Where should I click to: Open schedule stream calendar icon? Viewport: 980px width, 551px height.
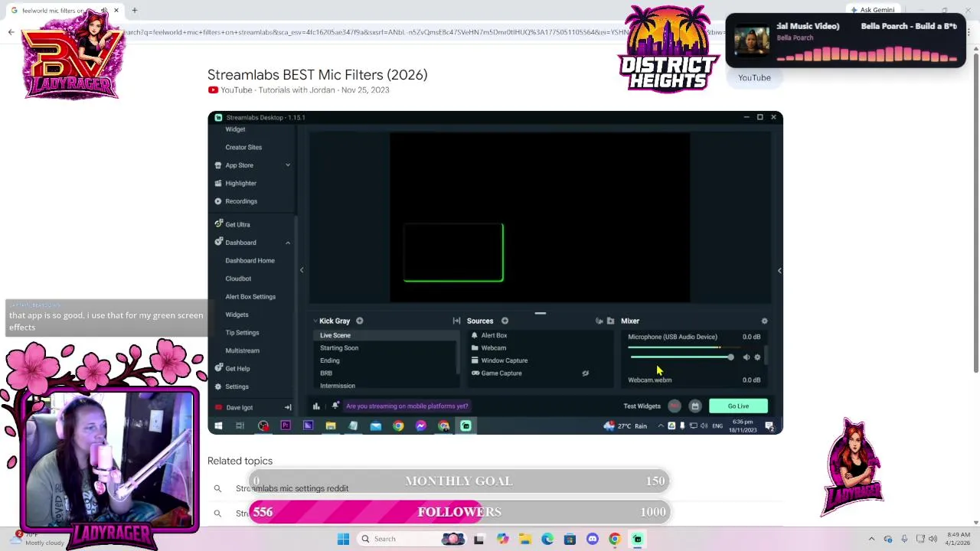pyautogui.click(x=694, y=406)
